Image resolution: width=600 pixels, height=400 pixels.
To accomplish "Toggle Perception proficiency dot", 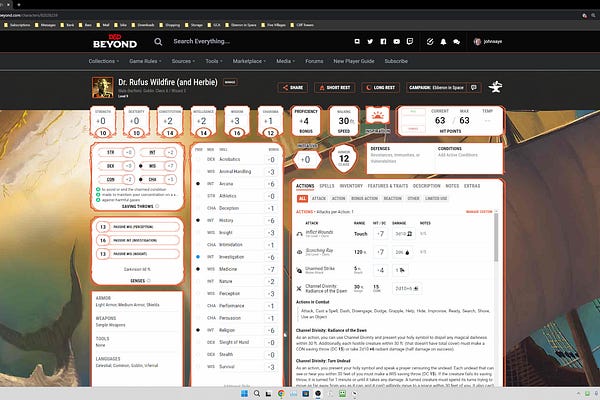I will [x=198, y=294].
